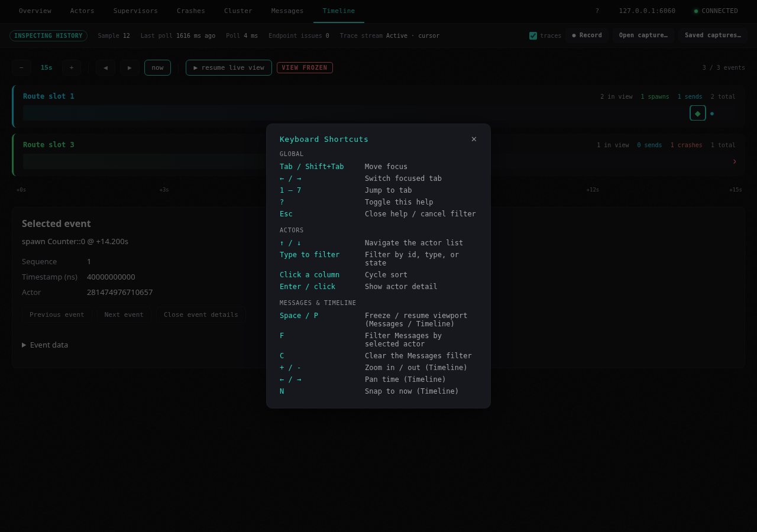Snap the timeline to now
The image size is (757, 532).
[157, 67]
